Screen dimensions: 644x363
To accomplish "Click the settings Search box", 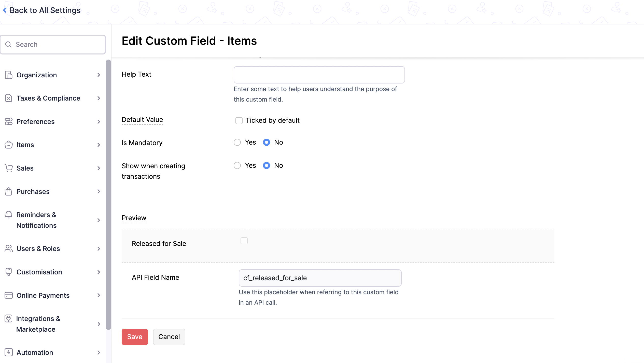I will click(x=53, y=45).
